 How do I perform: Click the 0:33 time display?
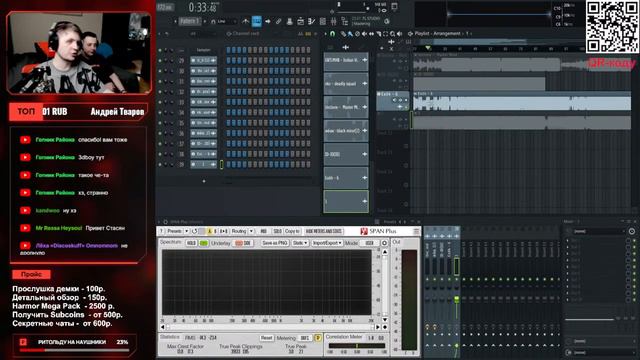point(203,7)
